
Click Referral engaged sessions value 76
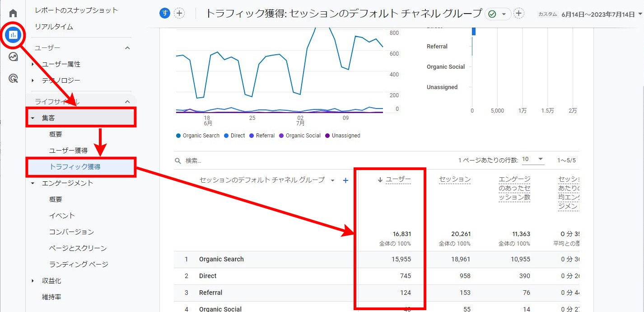(x=526, y=293)
